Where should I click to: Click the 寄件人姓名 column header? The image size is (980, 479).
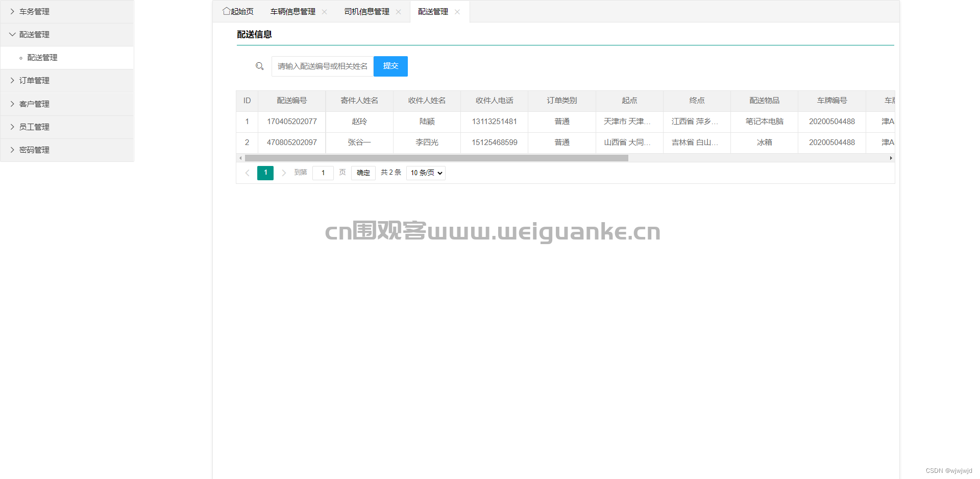(359, 101)
